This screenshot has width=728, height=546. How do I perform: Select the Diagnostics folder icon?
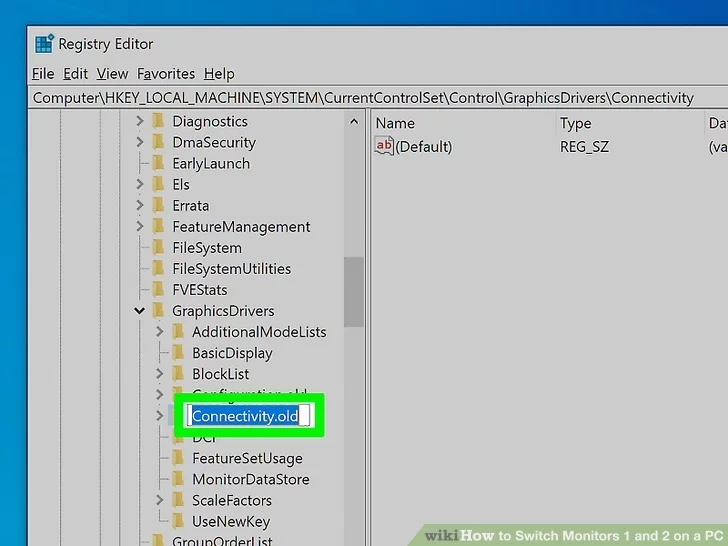click(x=158, y=121)
